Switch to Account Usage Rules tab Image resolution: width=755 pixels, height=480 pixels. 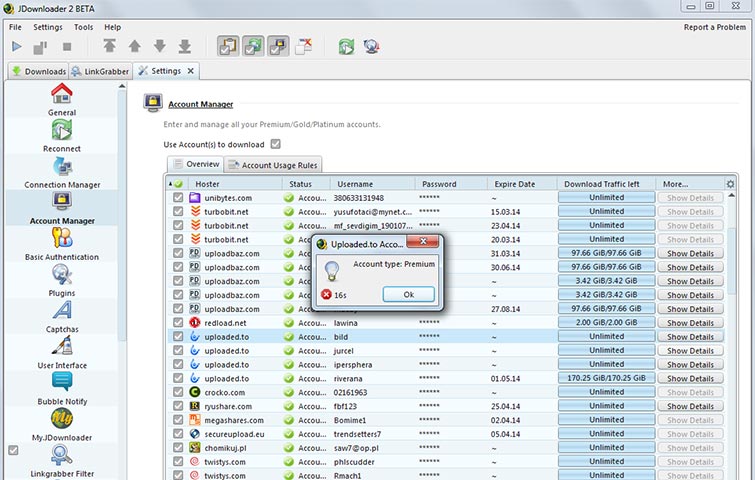click(x=273, y=165)
